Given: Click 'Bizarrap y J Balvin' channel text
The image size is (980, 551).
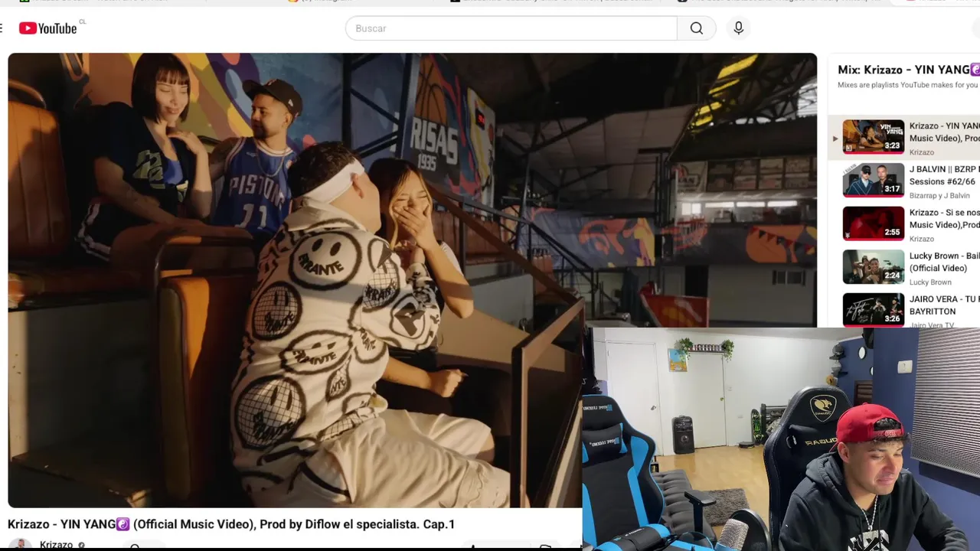Looking at the screenshot, I should click(x=939, y=195).
